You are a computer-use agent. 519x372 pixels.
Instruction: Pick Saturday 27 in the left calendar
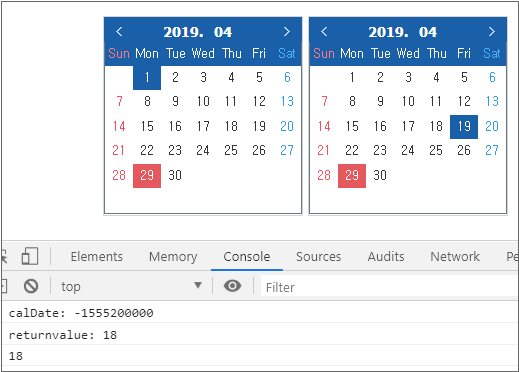287,150
